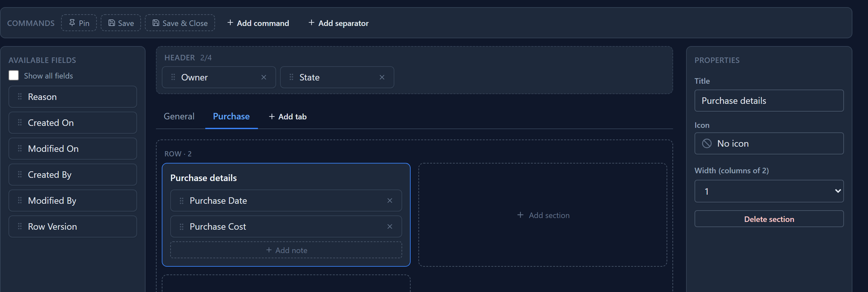This screenshot has width=868, height=292.
Task: Click Add section placeholder
Action: click(x=542, y=215)
